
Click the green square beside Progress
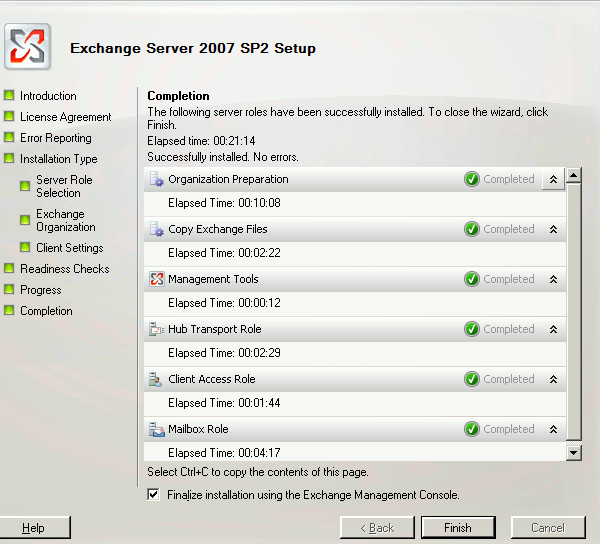click(9, 289)
